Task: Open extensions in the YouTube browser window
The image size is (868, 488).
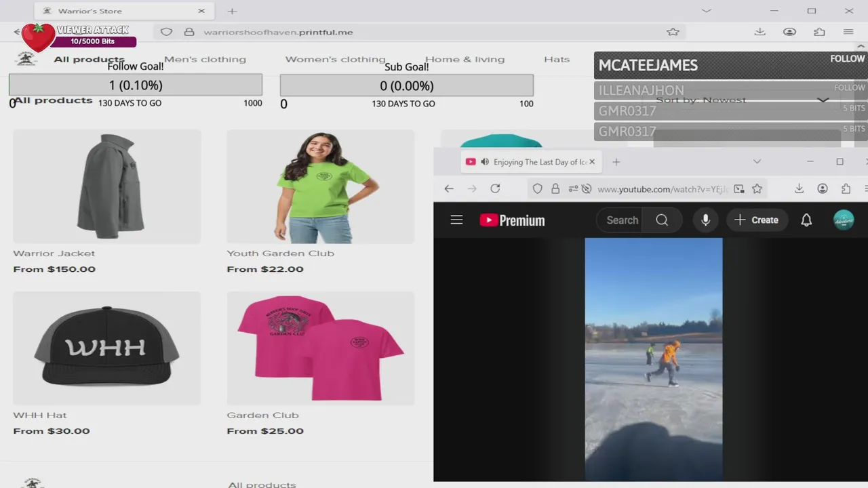Action: [x=846, y=188]
